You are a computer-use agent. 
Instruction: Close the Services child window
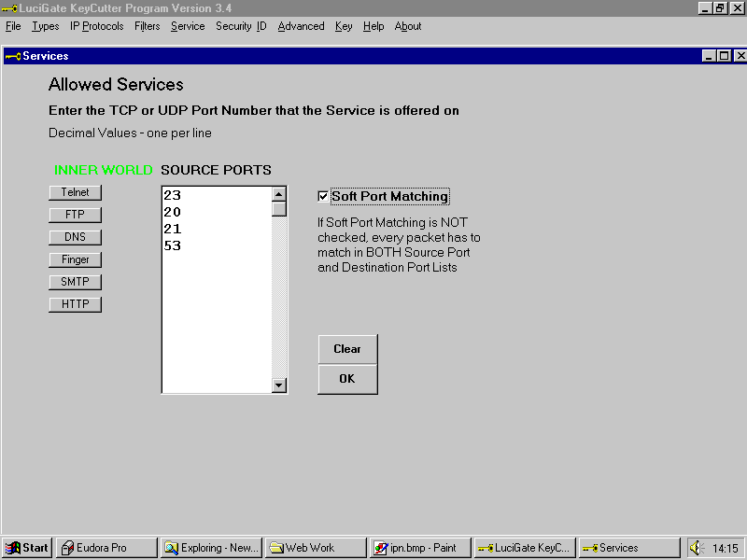click(x=740, y=56)
